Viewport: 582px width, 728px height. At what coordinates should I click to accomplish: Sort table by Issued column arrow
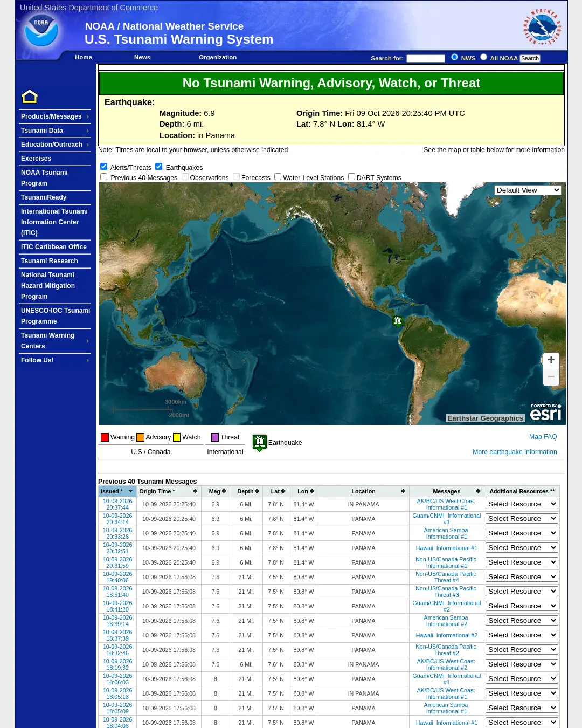[130, 491]
